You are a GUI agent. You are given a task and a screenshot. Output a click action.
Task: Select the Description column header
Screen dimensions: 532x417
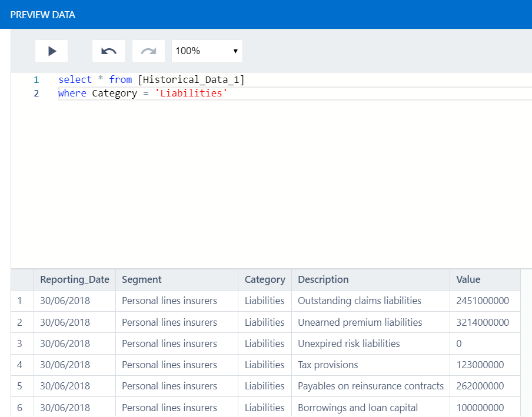[323, 279]
